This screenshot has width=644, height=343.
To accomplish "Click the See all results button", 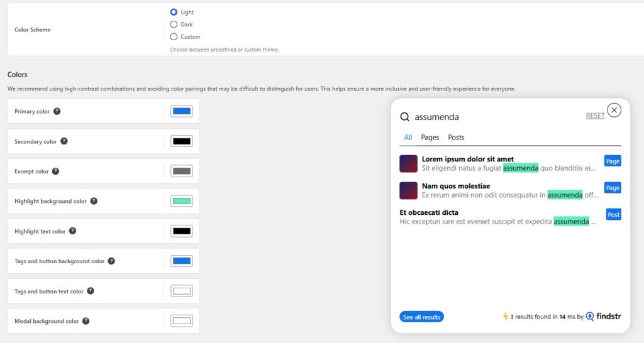I will 421,317.
